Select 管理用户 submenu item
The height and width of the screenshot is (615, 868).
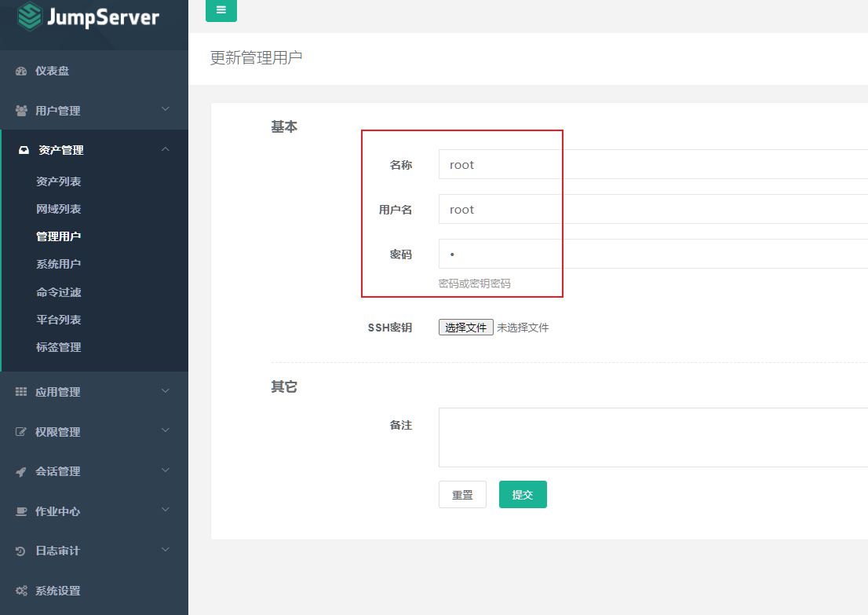pyautogui.click(x=59, y=236)
